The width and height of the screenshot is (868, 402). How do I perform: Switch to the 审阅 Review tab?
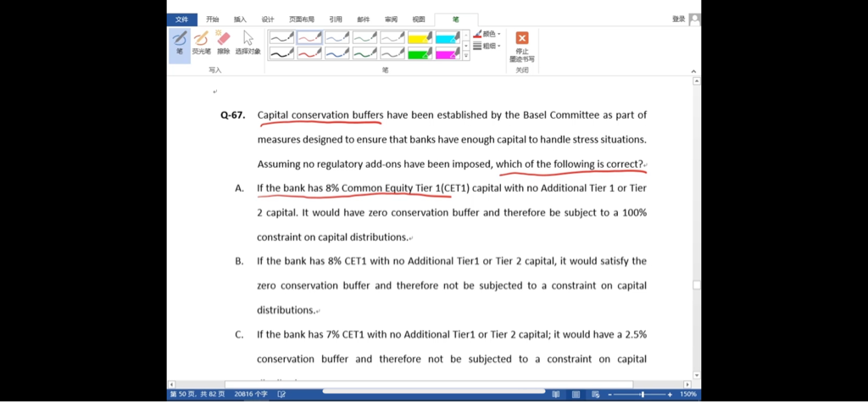coord(390,20)
